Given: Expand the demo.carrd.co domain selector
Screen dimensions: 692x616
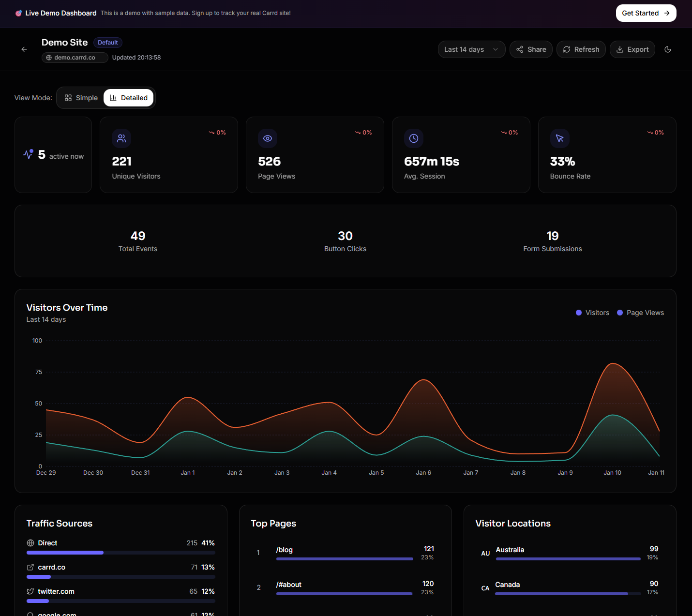Looking at the screenshot, I should 75,57.
